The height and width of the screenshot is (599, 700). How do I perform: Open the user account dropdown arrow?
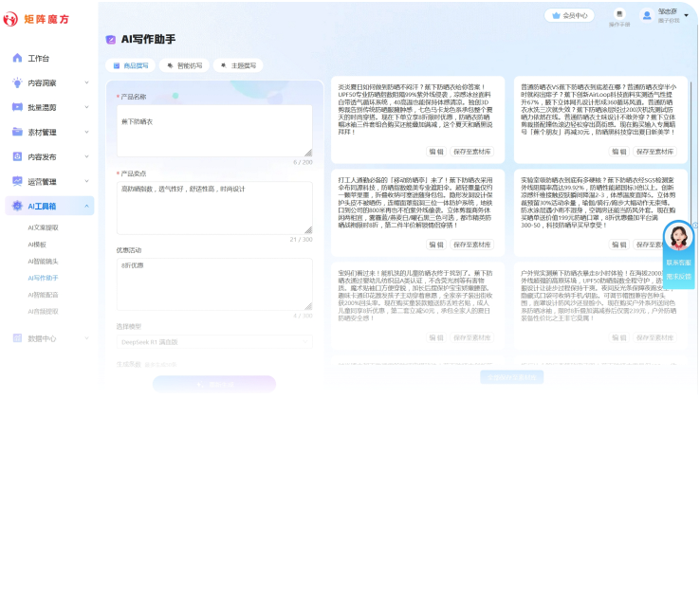point(686,16)
